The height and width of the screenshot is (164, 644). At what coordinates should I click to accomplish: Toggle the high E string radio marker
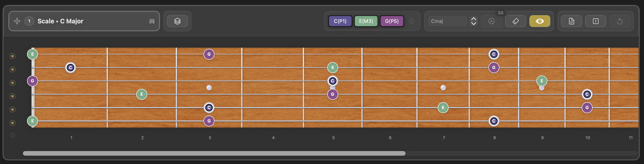[x=12, y=56]
